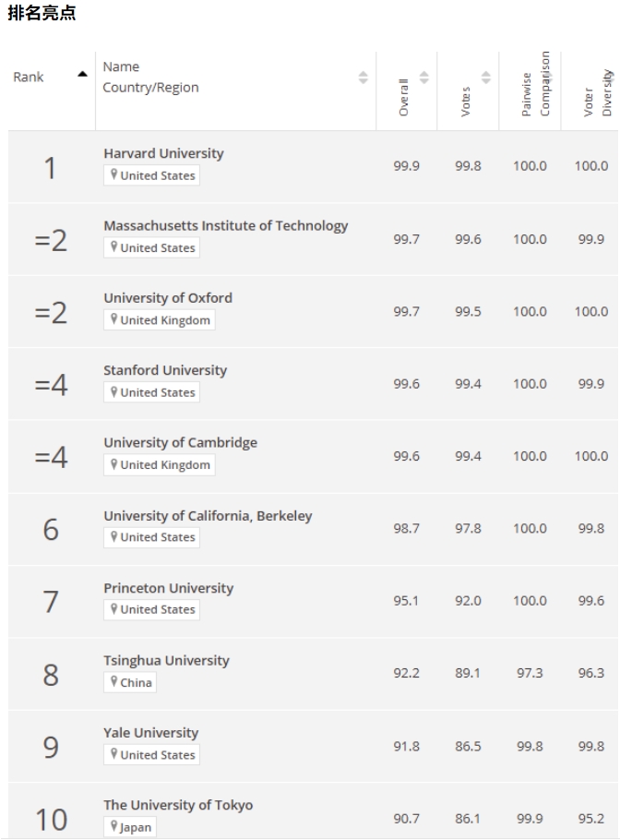Open Harvard University link

pyautogui.click(x=164, y=153)
